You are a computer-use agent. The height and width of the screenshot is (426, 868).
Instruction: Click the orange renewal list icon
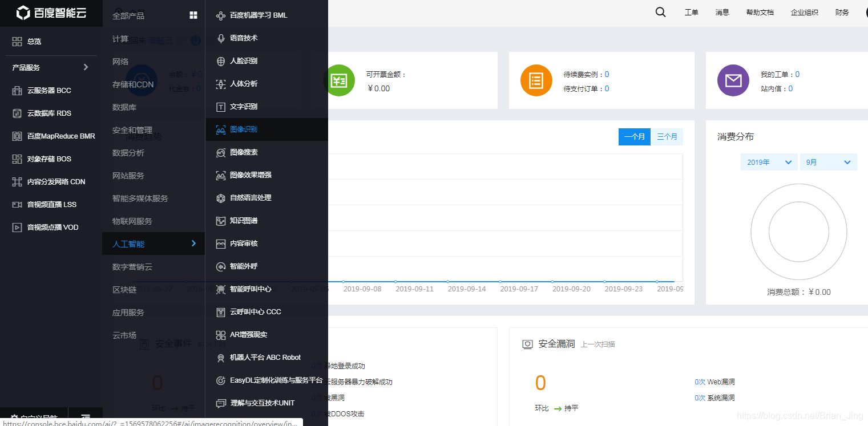point(536,80)
